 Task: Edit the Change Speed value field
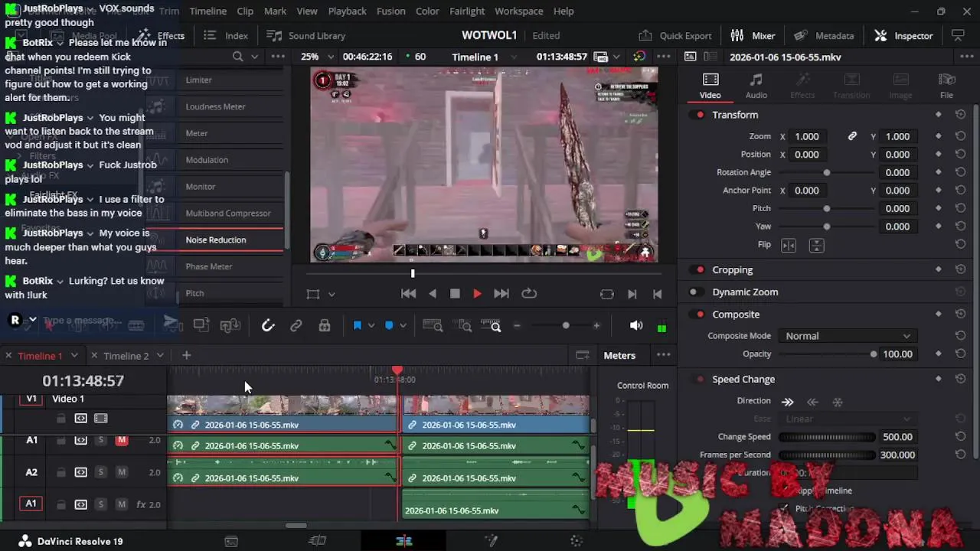(x=897, y=437)
